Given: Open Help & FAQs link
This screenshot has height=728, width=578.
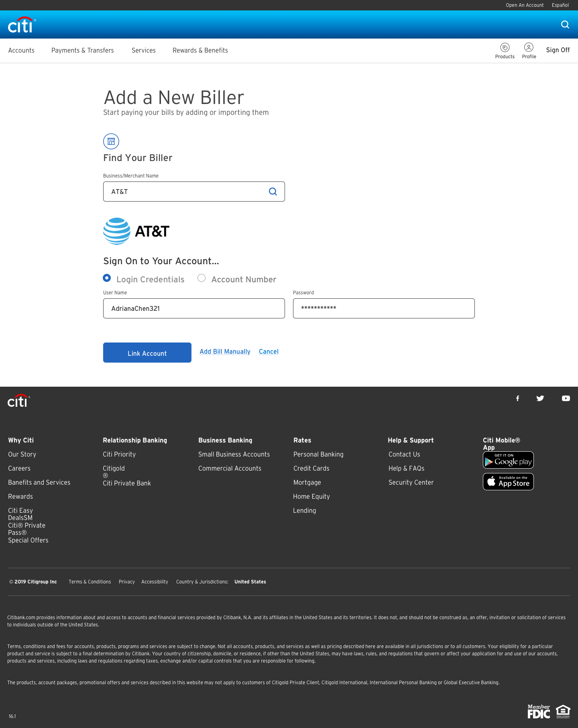Looking at the screenshot, I should [406, 468].
